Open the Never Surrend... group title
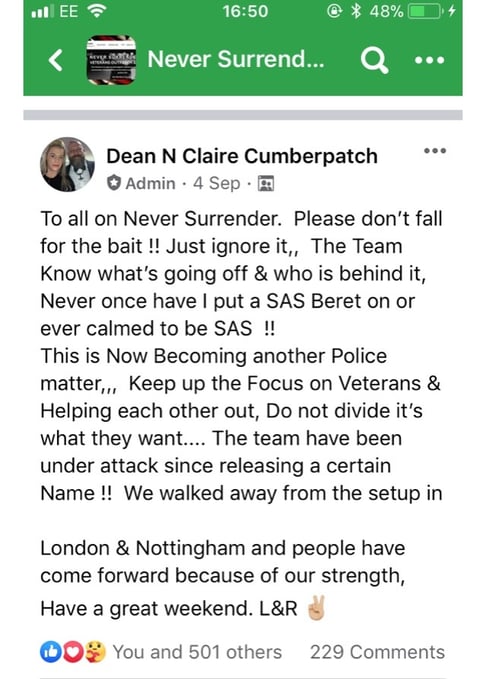The height and width of the screenshot is (679, 487). [x=235, y=59]
